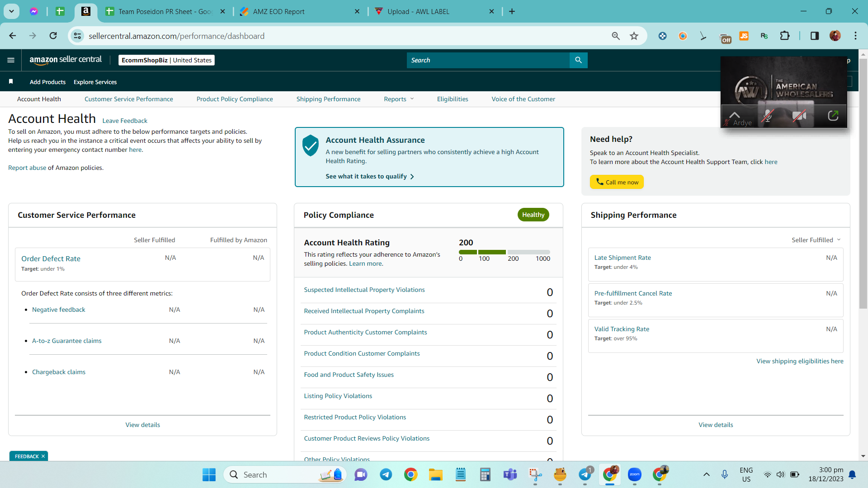The image size is (868, 488).
Task: Show hidden system tray icons
Action: pos(706,474)
